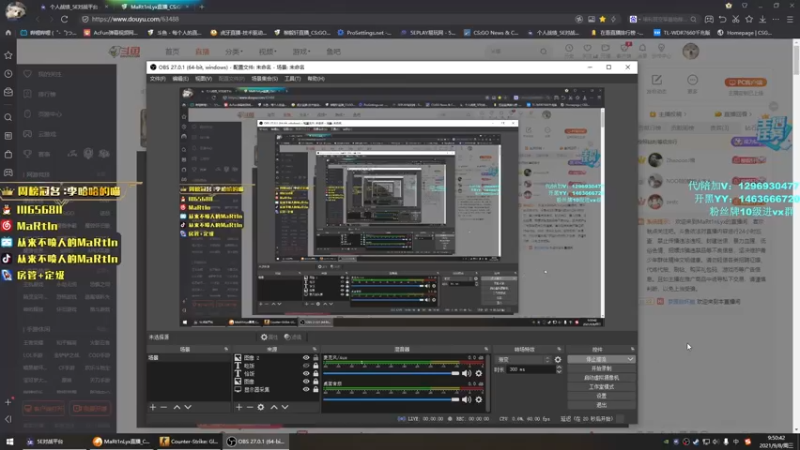This screenshot has height=450, width=800.
Task: Expand the stop streaming button dropdown arrow
Action: click(631, 359)
